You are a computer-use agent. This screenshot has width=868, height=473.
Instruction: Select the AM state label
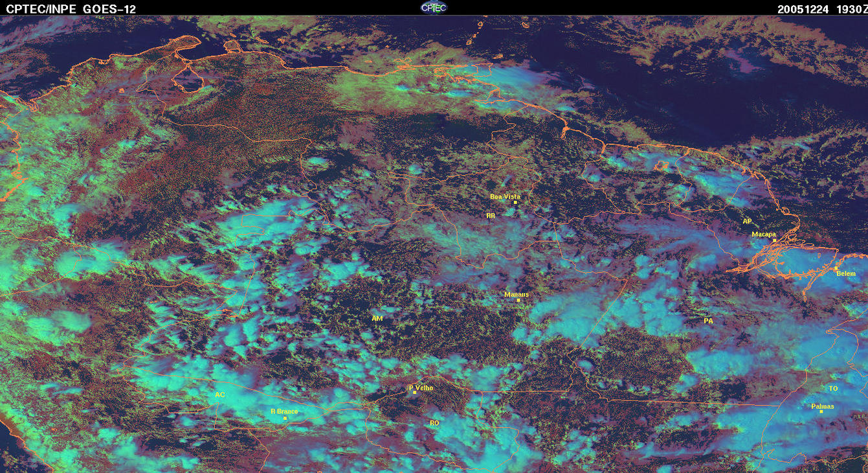click(377, 318)
